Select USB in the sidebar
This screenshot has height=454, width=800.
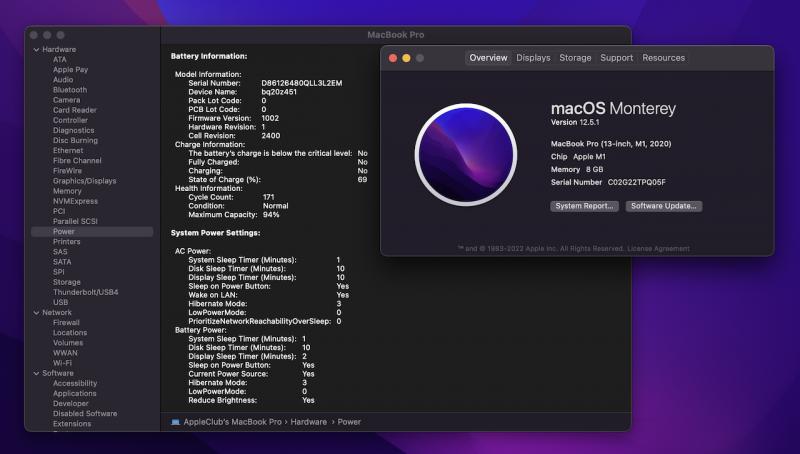(60, 302)
